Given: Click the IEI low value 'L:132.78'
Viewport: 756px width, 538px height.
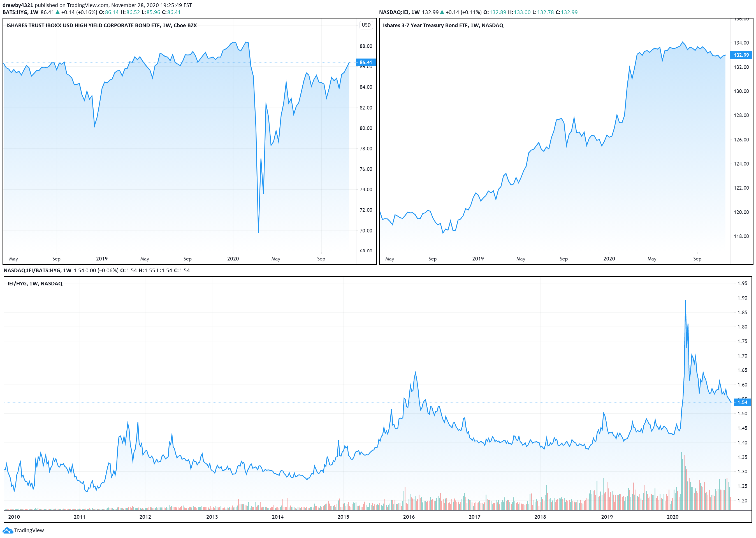Looking at the screenshot, I should (543, 12).
